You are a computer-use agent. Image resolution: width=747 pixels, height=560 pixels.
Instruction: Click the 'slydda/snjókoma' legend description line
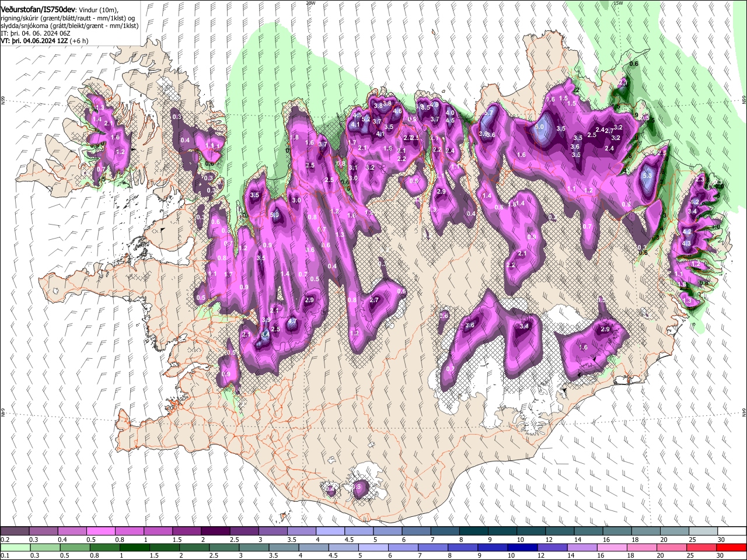(x=69, y=26)
